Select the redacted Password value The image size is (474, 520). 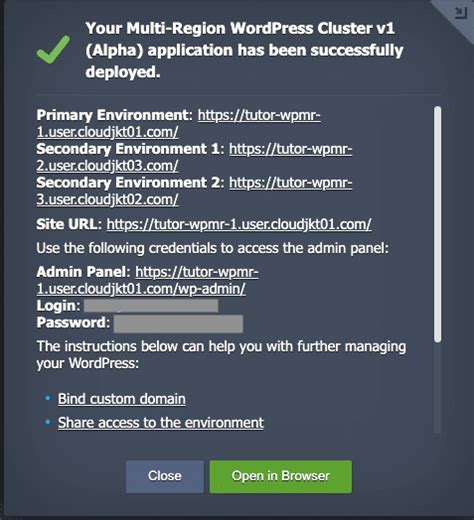coord(178,324)
